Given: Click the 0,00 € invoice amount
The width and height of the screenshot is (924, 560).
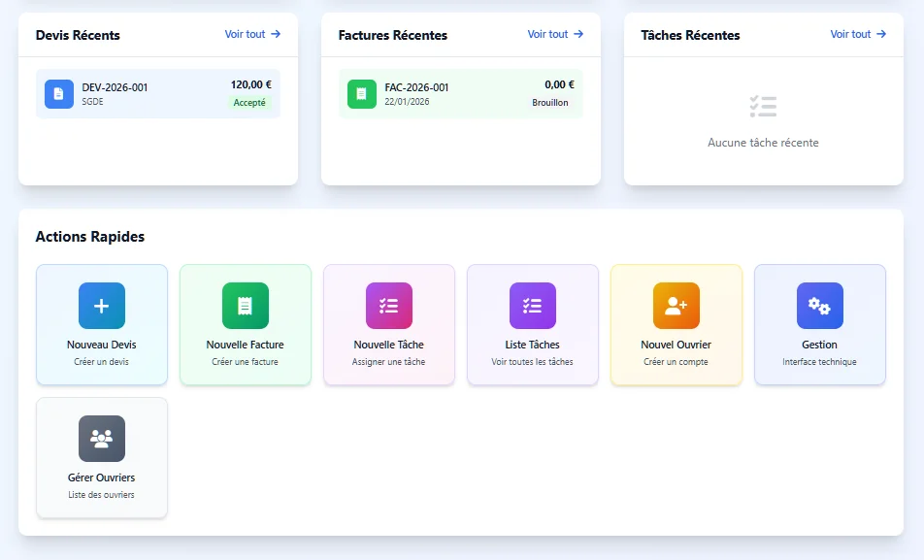Looking at the screenshot, I should (559, 84).
